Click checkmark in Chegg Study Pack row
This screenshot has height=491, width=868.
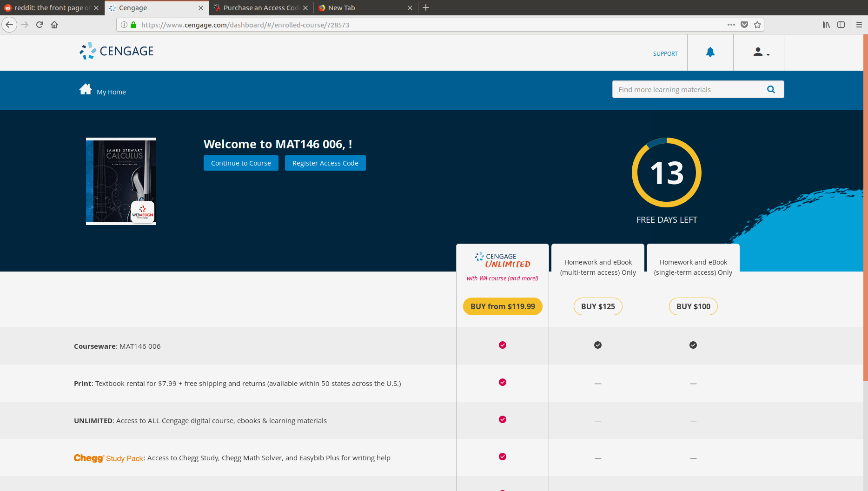coord(503,457)
